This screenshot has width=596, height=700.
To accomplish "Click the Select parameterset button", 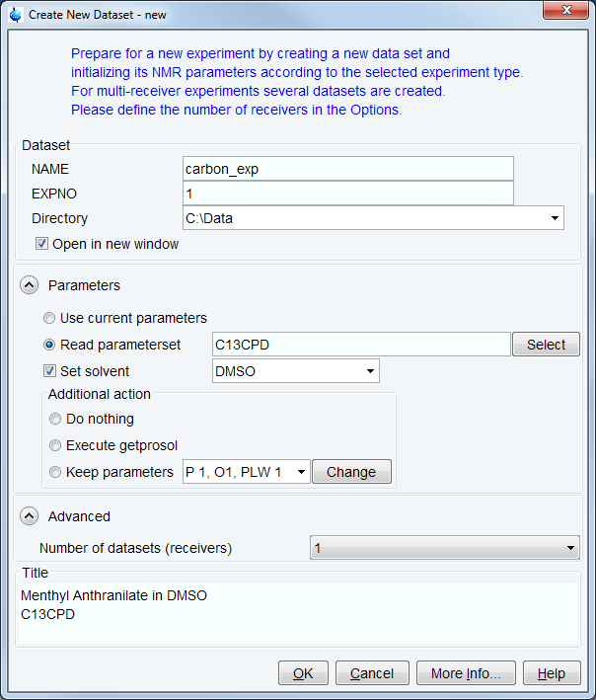I will tap(546, 345).
